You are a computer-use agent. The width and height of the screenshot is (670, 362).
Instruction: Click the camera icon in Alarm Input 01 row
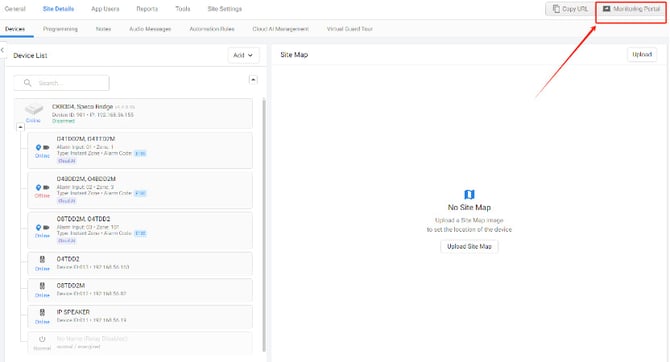click(46, 147)
